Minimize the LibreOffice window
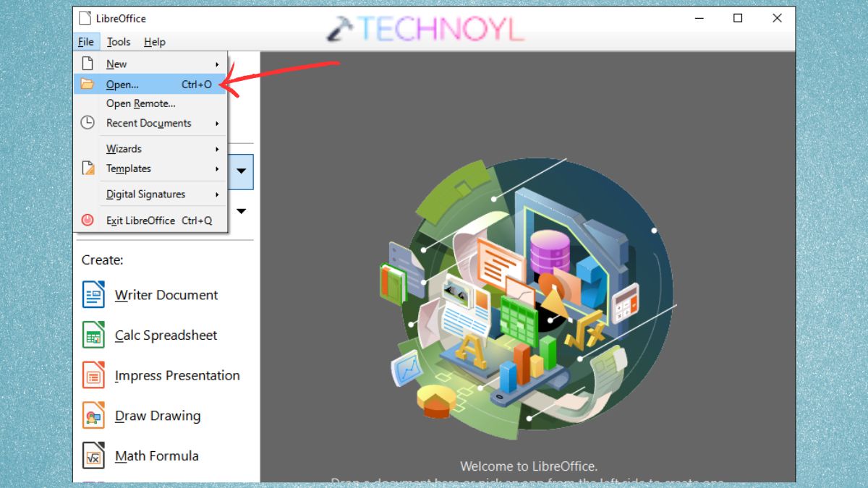 698,18
